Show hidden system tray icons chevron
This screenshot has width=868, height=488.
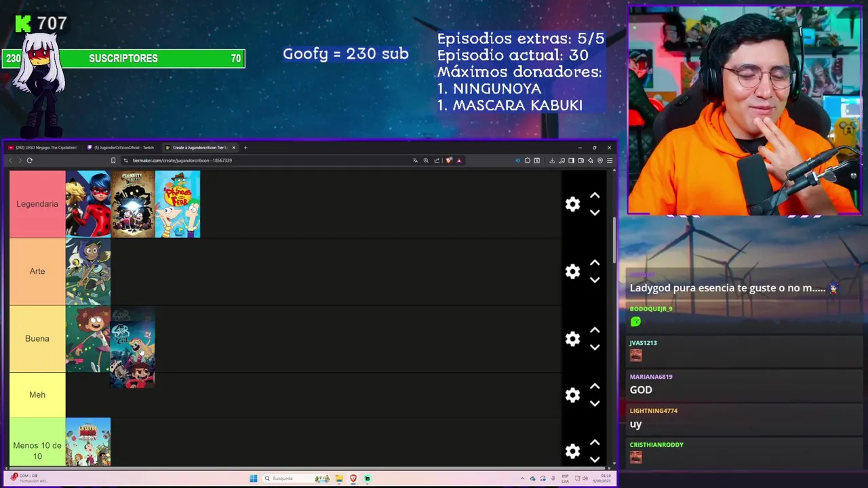point(523,479)
